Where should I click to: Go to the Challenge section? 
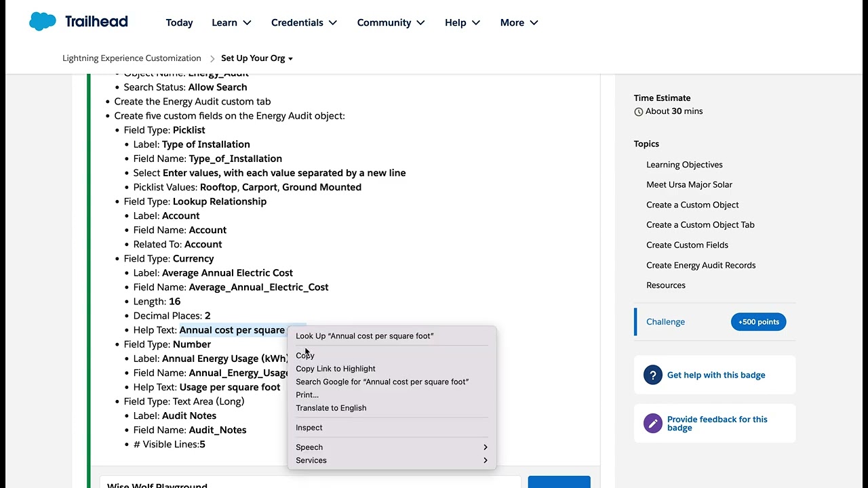tap(665, 322)
